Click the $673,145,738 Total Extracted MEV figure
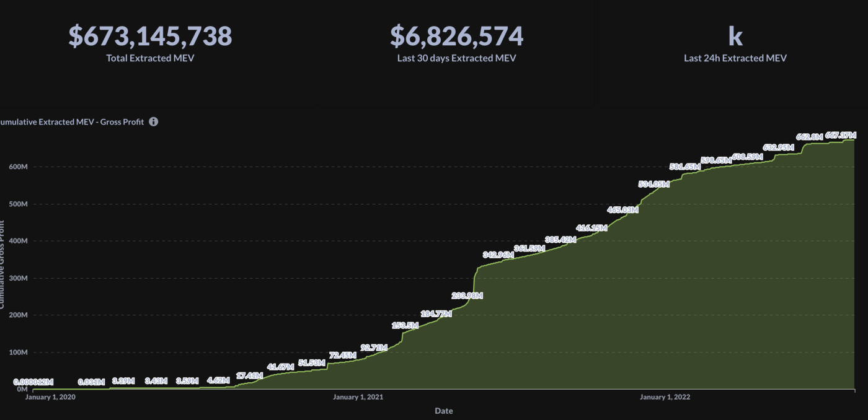Screen dimensions: 868x420 (x=150, y=37)
